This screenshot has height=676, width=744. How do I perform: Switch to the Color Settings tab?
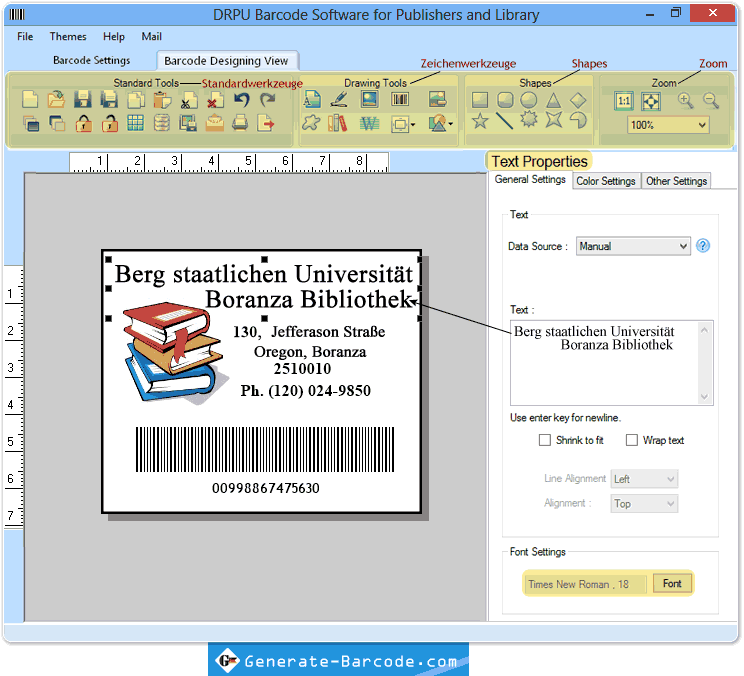pos(606,181)
